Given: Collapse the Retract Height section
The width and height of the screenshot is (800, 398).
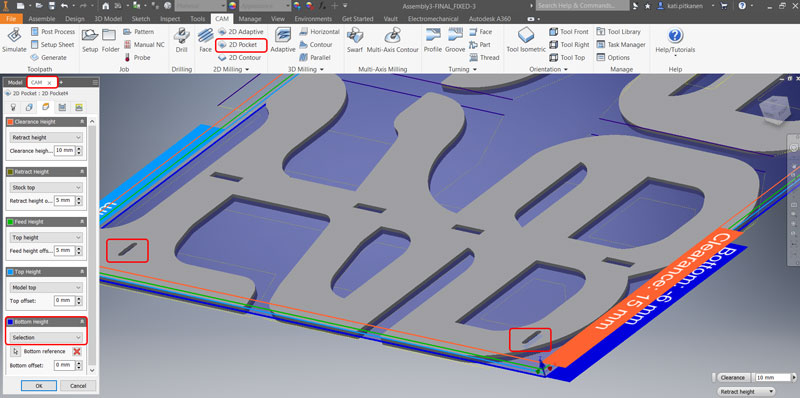Looking at the screenshot, I should (82, 172).
